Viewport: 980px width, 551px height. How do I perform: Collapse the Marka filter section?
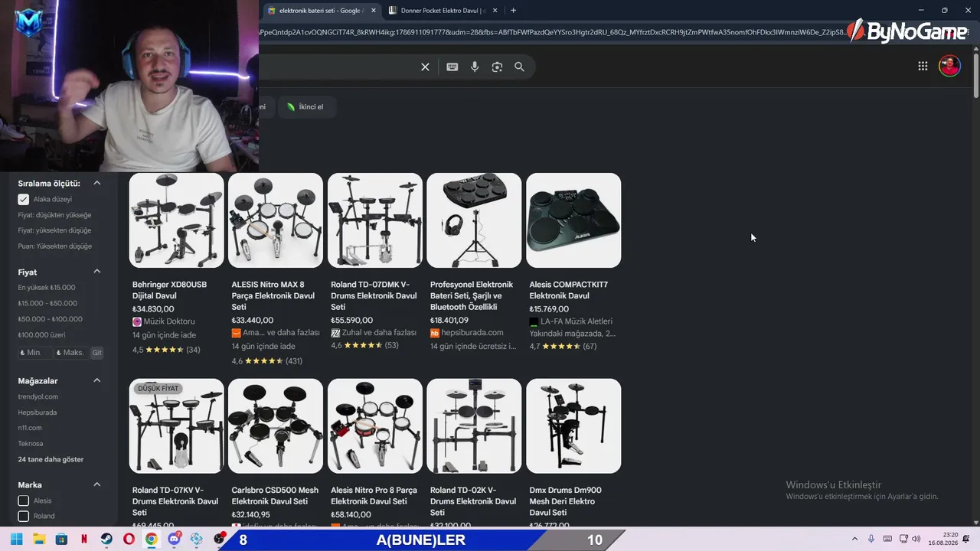pos(97,484)
